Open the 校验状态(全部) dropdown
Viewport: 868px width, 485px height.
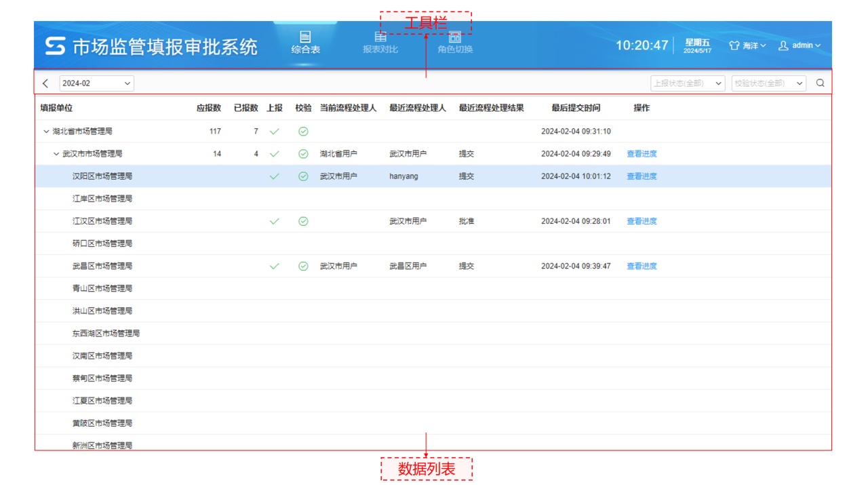768,82
